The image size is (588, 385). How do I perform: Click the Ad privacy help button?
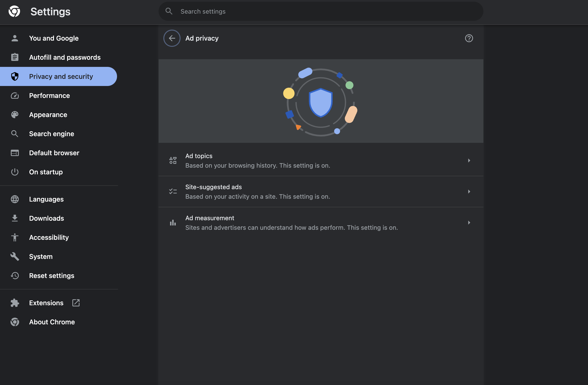point(469,38)
